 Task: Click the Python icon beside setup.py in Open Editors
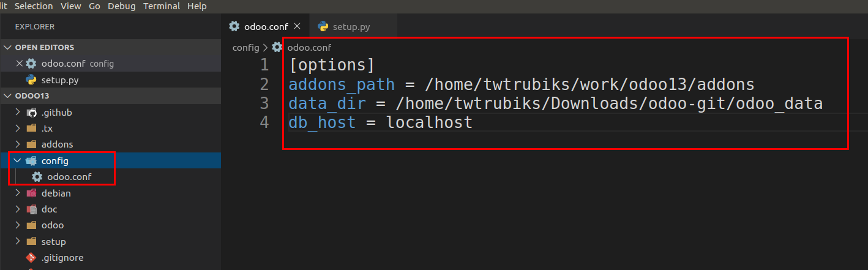coord(31,80)
